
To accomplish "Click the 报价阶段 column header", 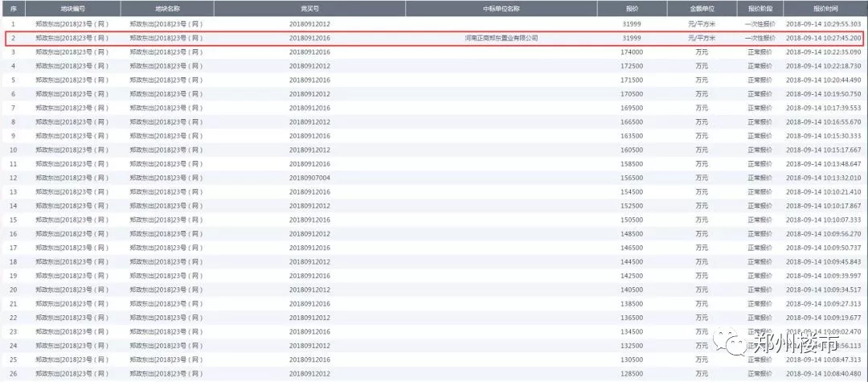I will pyautogui.click(x=759, y=9).
